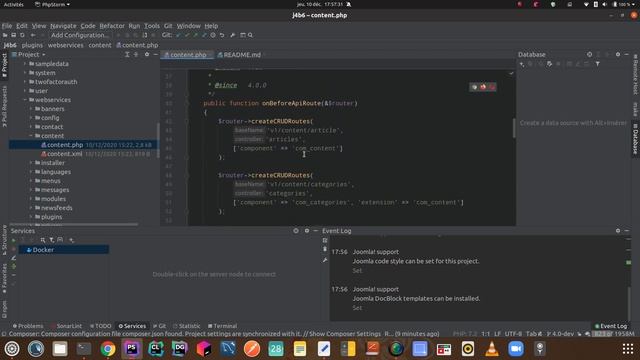Open the SonarLint tool window tab

[x=67, y=326]
